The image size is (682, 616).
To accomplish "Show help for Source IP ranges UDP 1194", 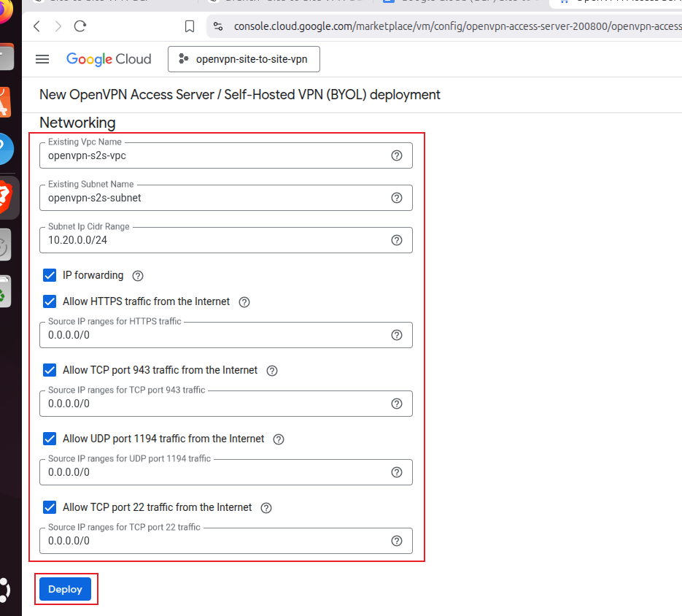I will [397, 472].
